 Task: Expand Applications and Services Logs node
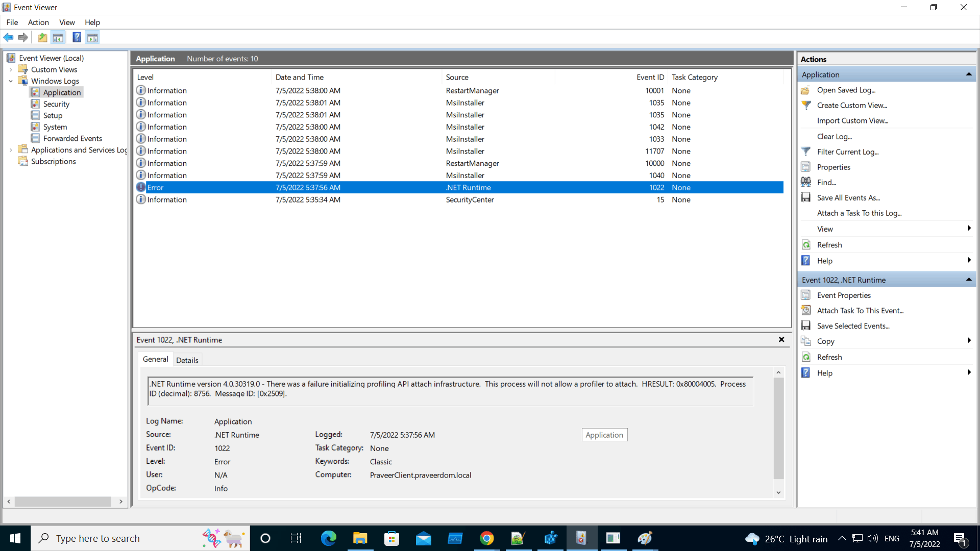click(x=11, y=150)
